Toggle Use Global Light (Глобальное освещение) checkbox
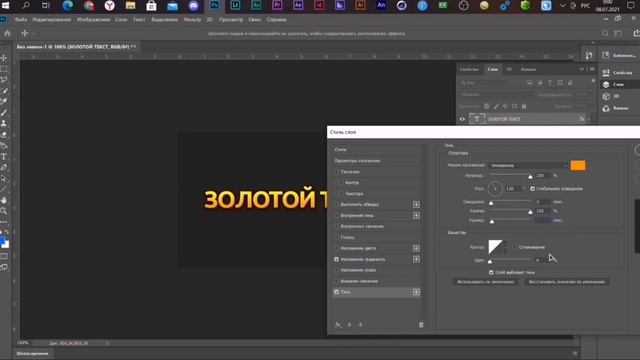Viewport: 640px width, 360px height. (x=532, y=189)
